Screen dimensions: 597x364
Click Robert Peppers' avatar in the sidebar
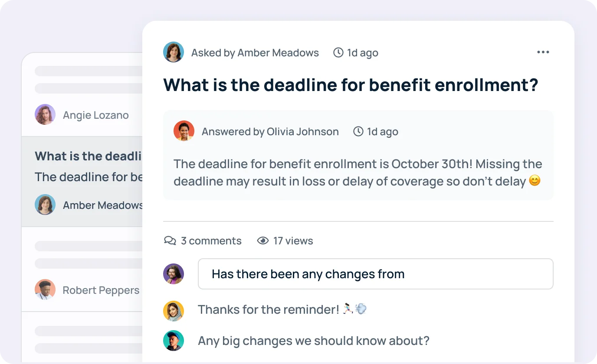coord(45,290)
